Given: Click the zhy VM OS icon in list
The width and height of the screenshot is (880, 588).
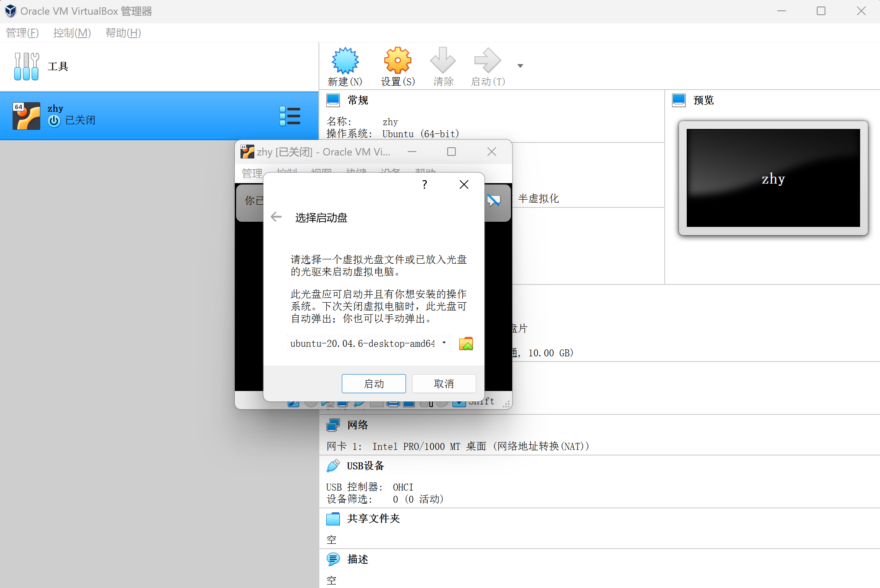Looking at the screenshot, I should [26, 116].
